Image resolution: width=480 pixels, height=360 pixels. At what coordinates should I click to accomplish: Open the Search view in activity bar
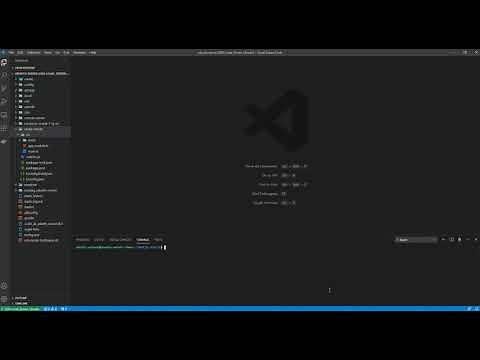(x=4, y=76)
